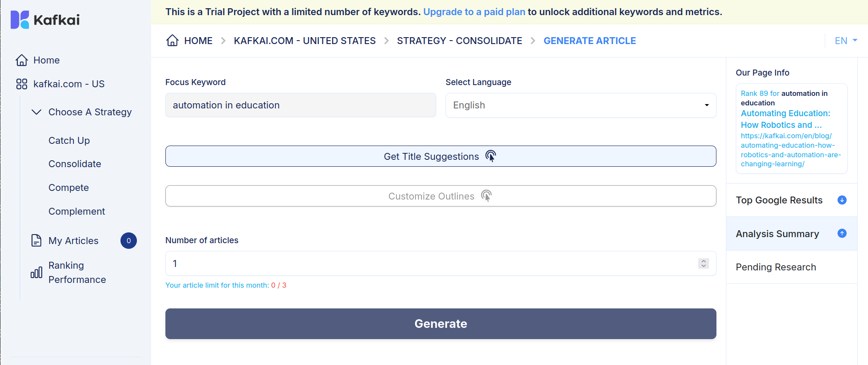
Task: Open the Select Language dropdown
Action: coord(581,105)
